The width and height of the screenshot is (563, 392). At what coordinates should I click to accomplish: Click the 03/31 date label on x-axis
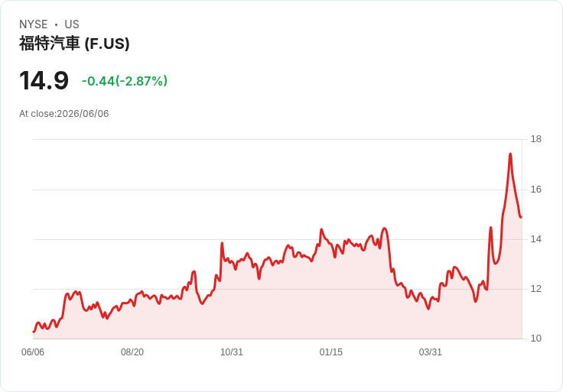click(x=430, y=352)
